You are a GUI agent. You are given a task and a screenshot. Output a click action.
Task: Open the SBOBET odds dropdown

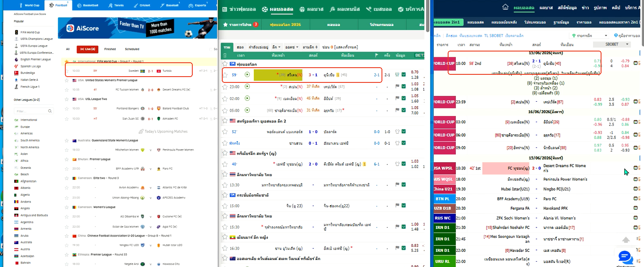click(611, 44)
